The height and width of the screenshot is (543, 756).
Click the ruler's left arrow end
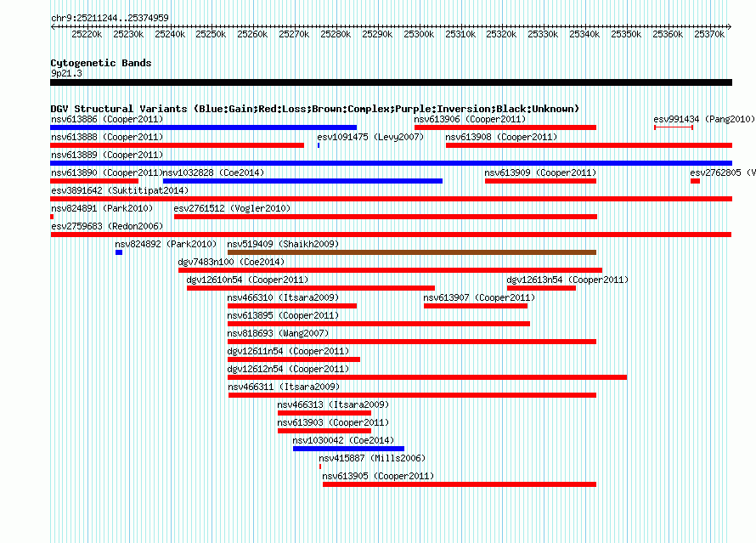53,26
